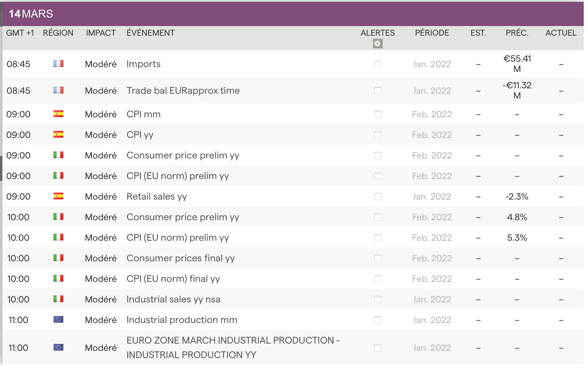Click the IMPACT column header

pos(101,33)
